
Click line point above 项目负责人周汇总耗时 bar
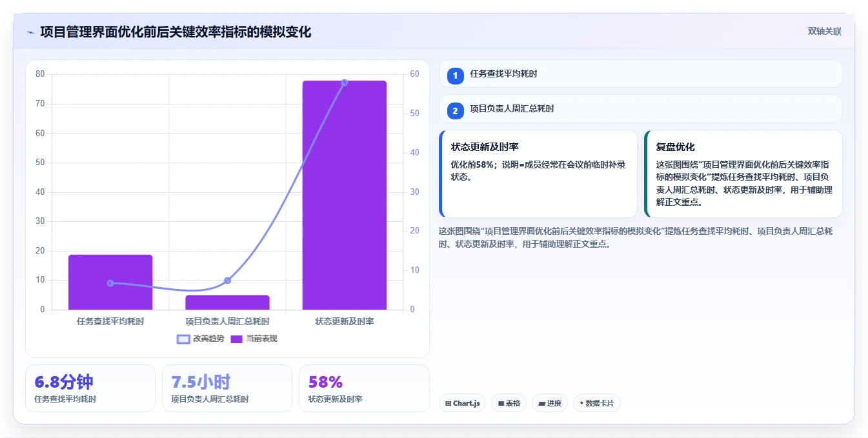tap(227, 281)
